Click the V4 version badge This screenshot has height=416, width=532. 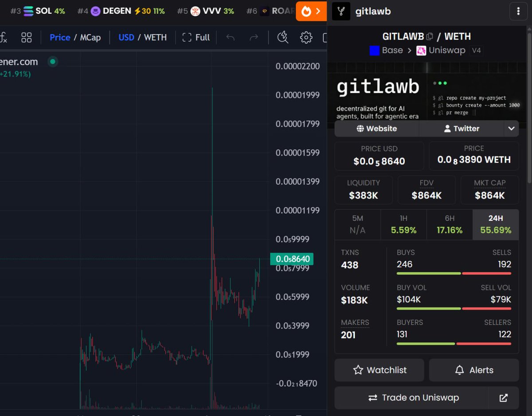coord(476,51)
